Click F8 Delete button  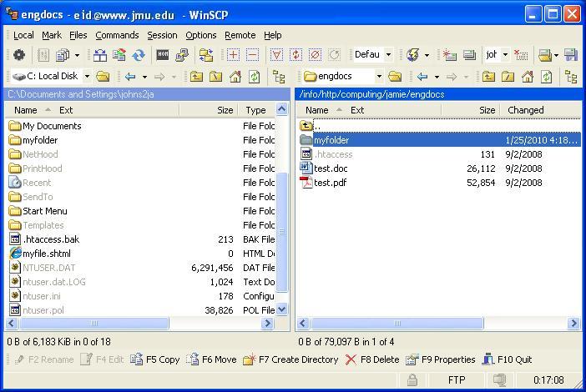372,359
